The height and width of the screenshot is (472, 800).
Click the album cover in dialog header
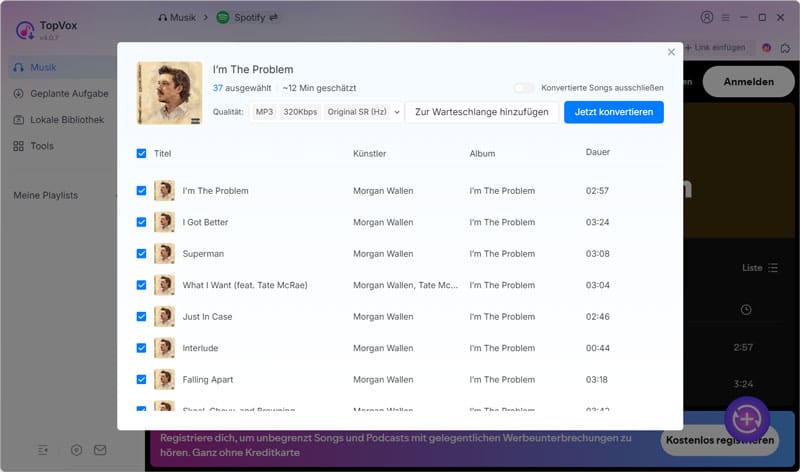pyautogui.click(x=169, y=93)
